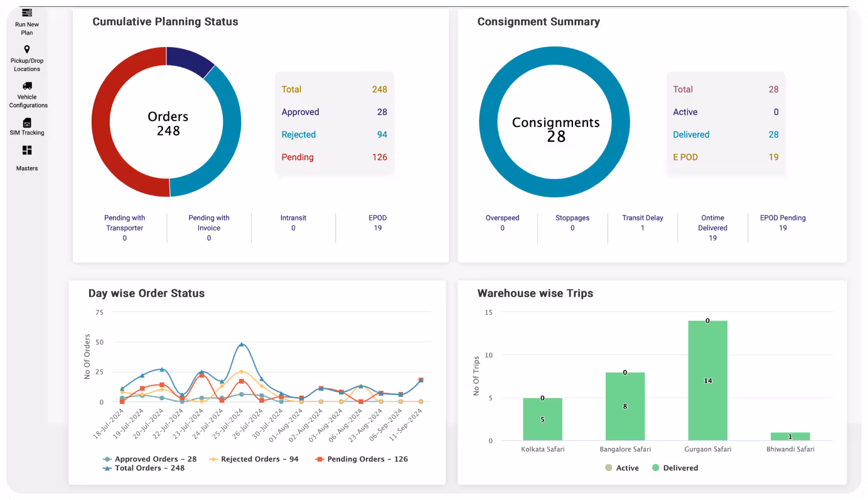Click the Pending with Invoice tile
This screenshot has width=868, height=500.
coord(209,228)
